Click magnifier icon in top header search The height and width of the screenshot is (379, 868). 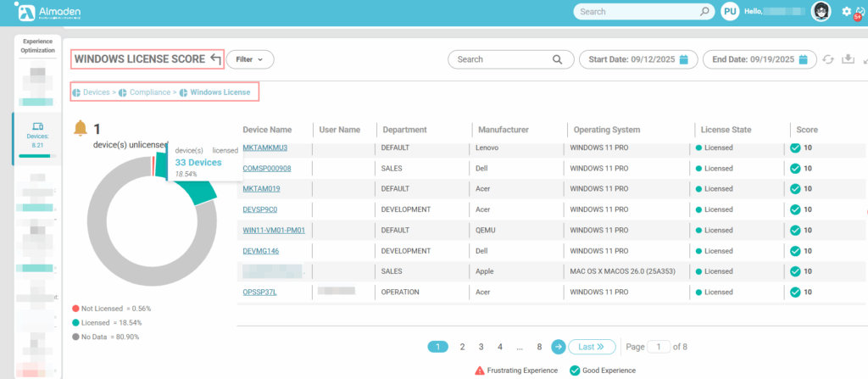pos(704,12)
